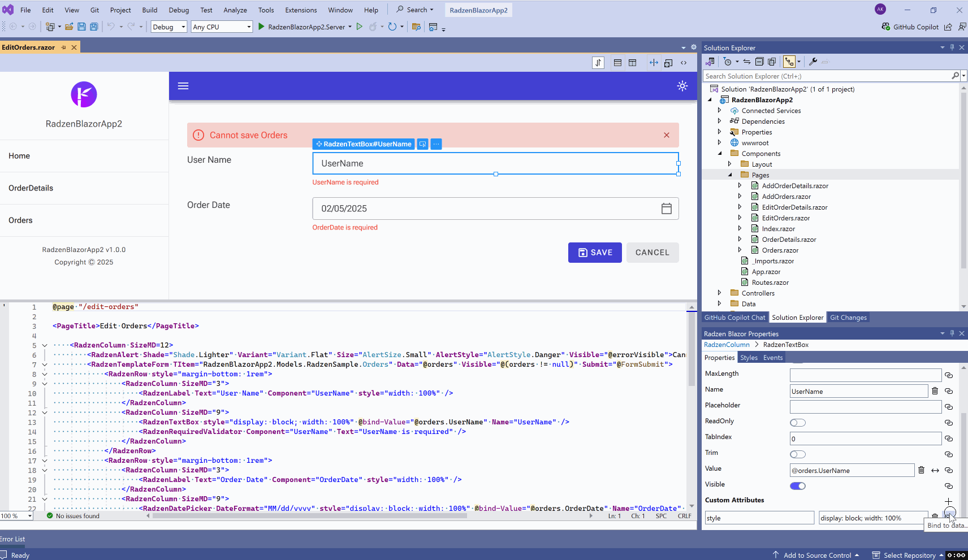
Task: Toggle the nested-view icon highlighted in Solution Explorer
Action: point(789,62)
